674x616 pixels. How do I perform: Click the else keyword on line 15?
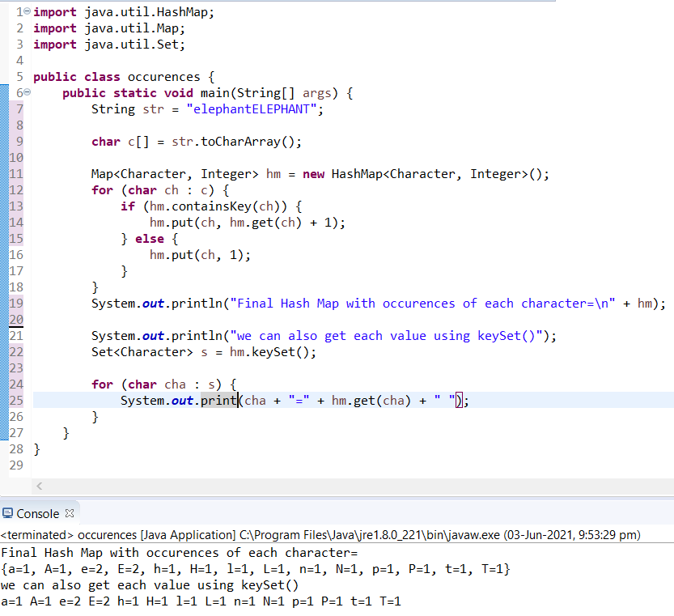tap(150, 239)
